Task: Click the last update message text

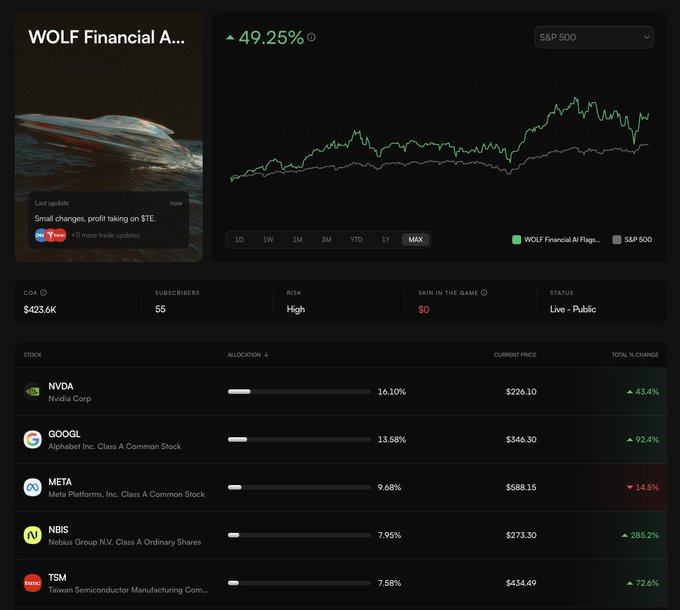Action: [95, 219]
